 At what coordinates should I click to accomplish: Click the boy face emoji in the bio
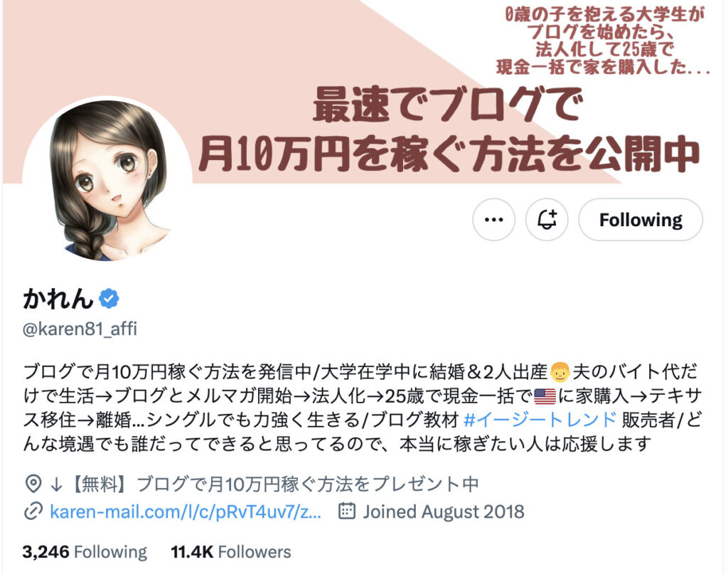560,372
